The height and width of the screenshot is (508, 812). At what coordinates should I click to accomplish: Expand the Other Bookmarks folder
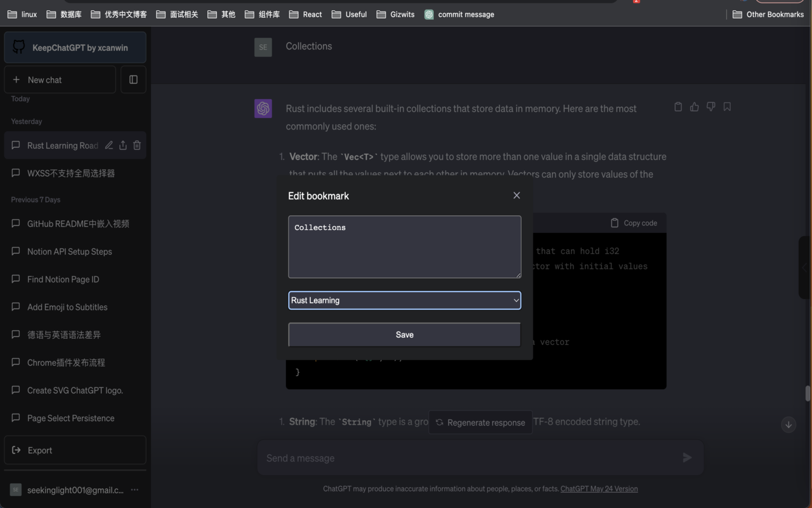(768, 14)
